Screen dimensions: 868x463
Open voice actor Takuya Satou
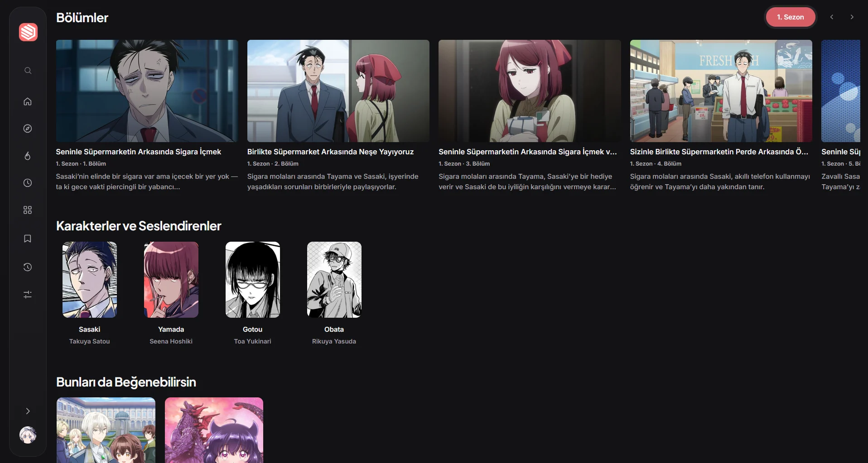click(90, 341)
